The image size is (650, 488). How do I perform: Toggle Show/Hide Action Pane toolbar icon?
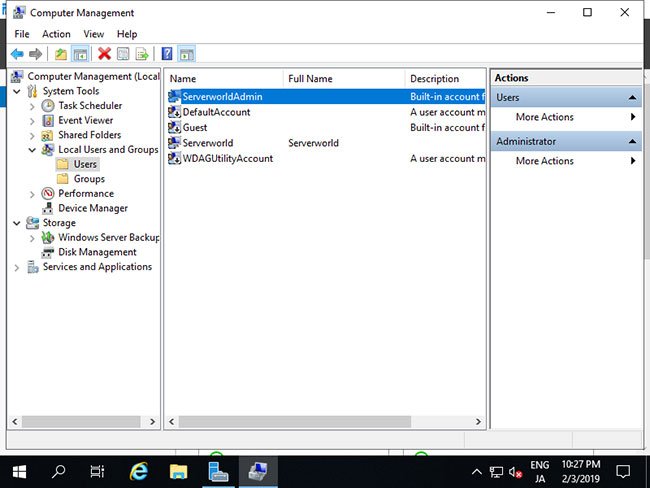(187, 54)
